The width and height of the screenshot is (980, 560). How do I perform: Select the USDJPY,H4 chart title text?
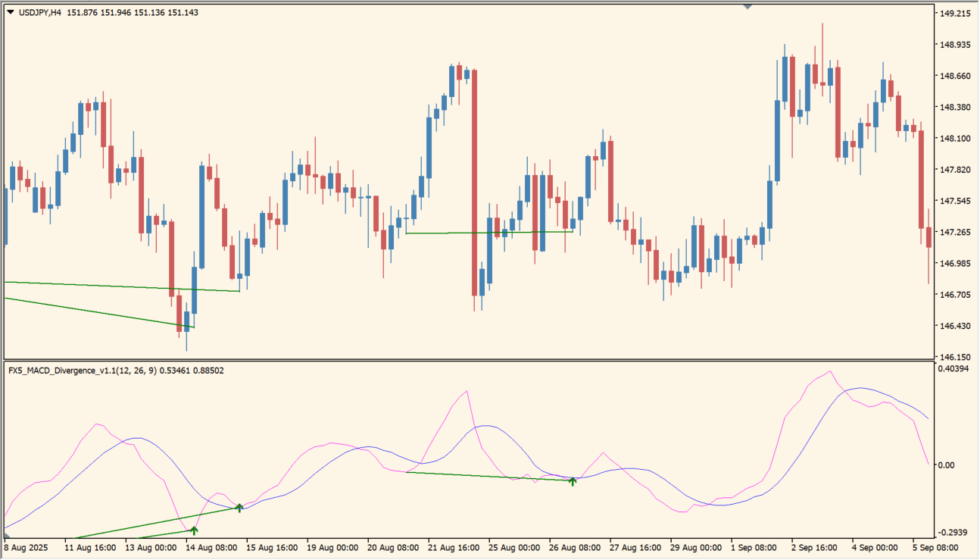pos(41,13)
